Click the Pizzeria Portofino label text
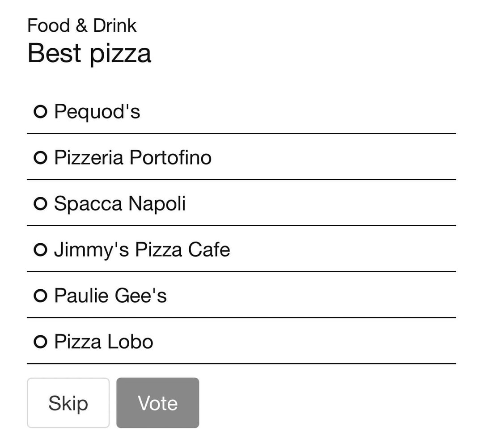The width and height of the screenshot is (483, 448). [x=133, y=158]
